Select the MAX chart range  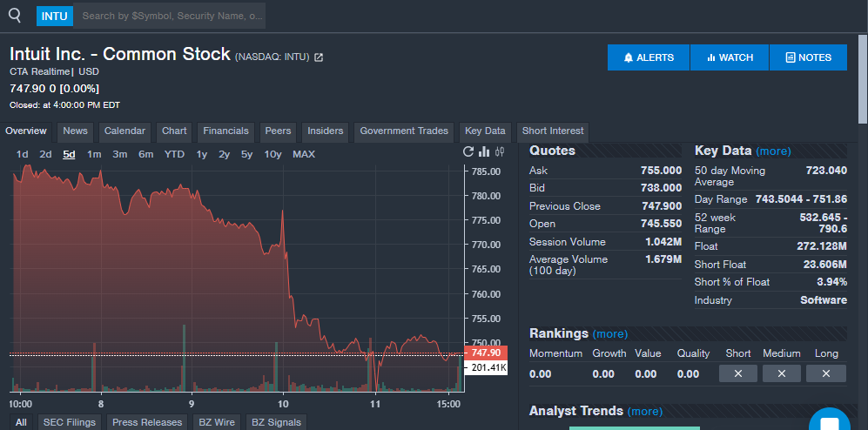pyautogui.click(x=304, y=154)
